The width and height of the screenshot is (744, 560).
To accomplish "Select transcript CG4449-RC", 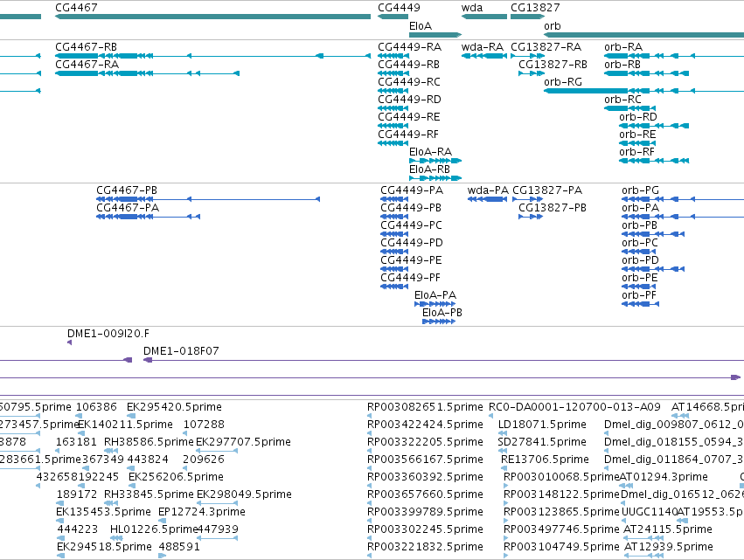I will coord(393,91).
